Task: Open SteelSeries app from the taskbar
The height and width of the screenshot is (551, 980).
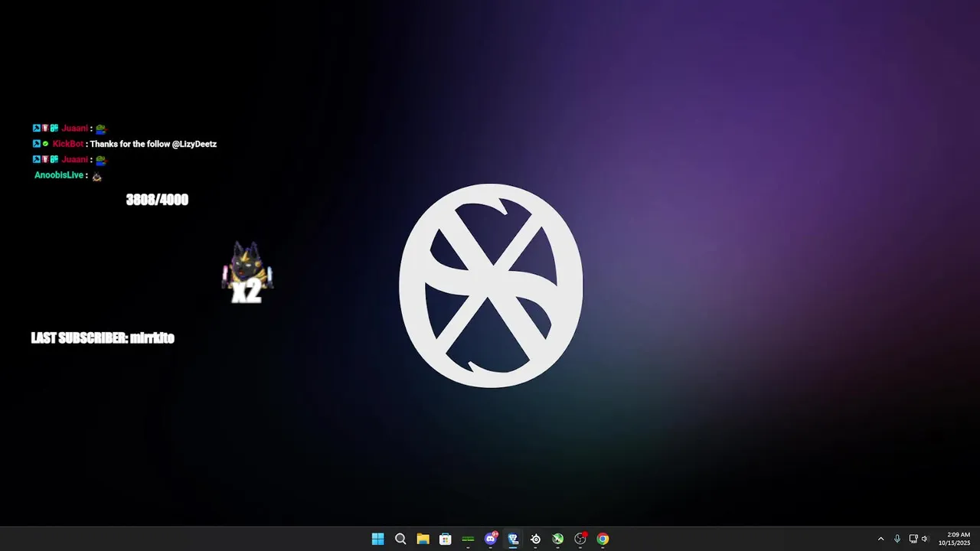Action: point(536,539)
